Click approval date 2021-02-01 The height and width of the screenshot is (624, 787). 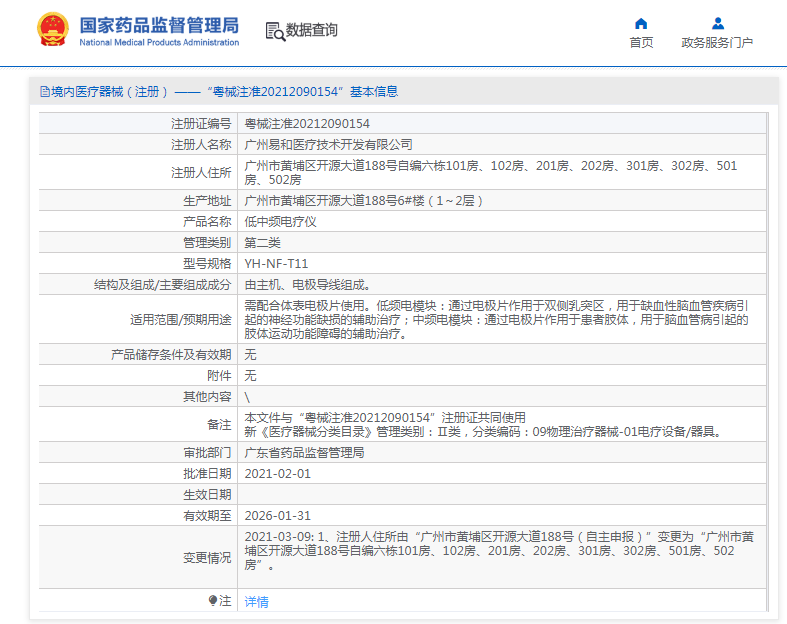tap(278, 474)
